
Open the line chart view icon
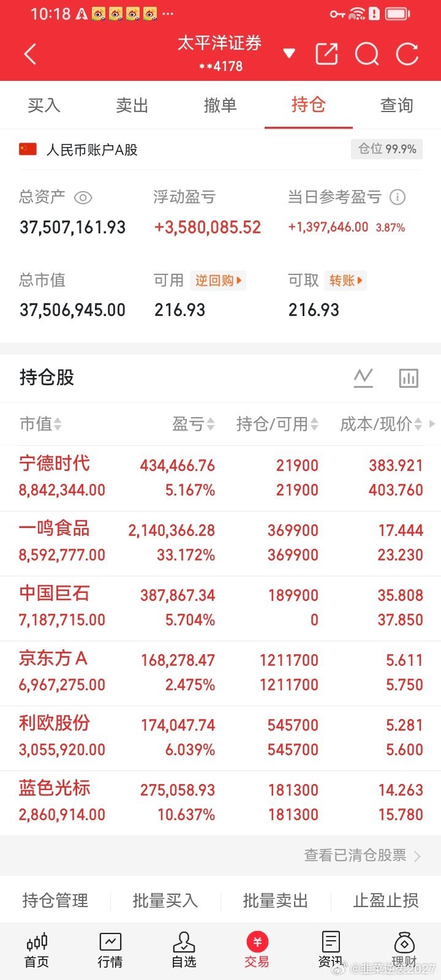pyautogui.click(x=363, y=378)
